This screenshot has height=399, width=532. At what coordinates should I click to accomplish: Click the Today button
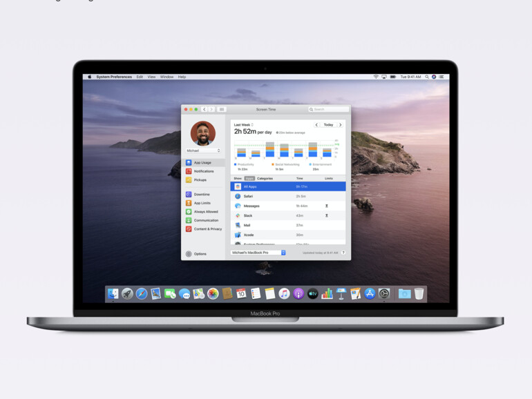point(328,125)
